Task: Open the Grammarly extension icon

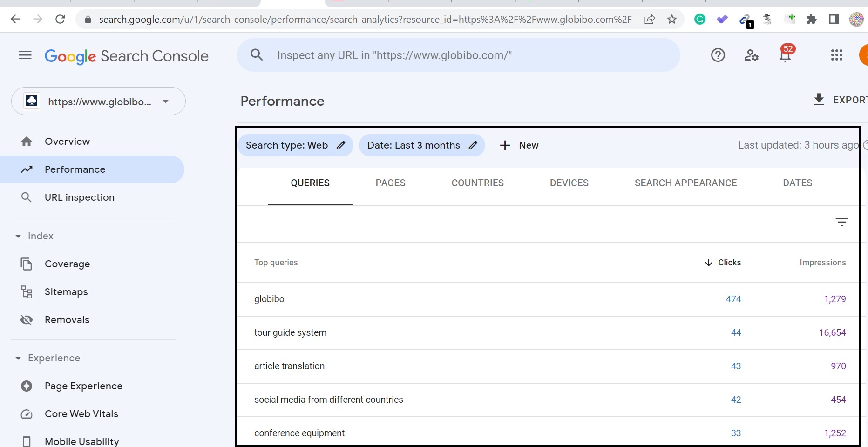Action: click(x=699, y=19)
